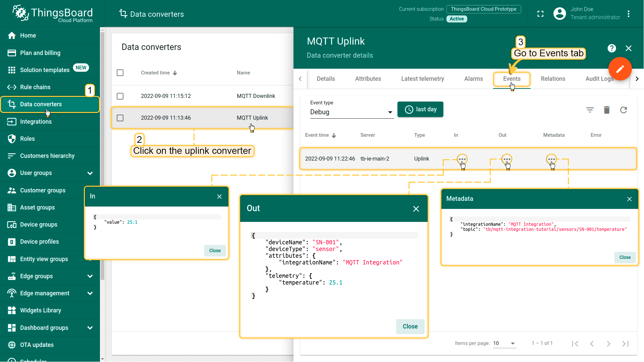Screen dimensions: 644x362
Task: Show the Metadata payload ellipsis
Action: (551, 159)
